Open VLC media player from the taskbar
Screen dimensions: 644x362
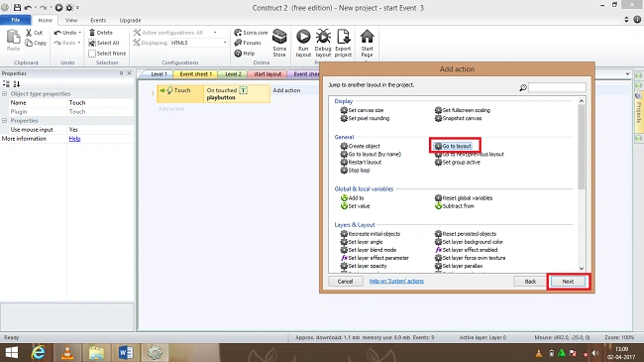coord(67,352)
